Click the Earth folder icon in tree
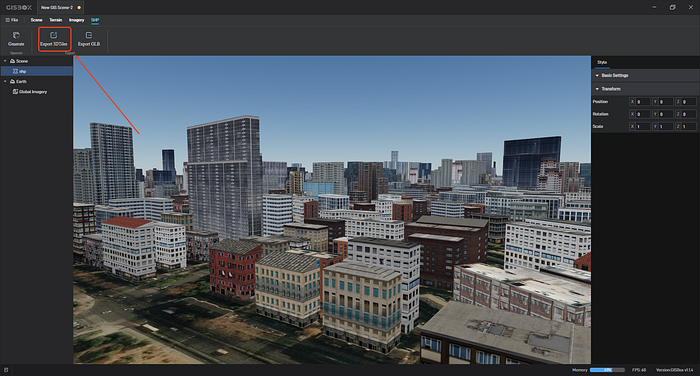 pos(12,82)
